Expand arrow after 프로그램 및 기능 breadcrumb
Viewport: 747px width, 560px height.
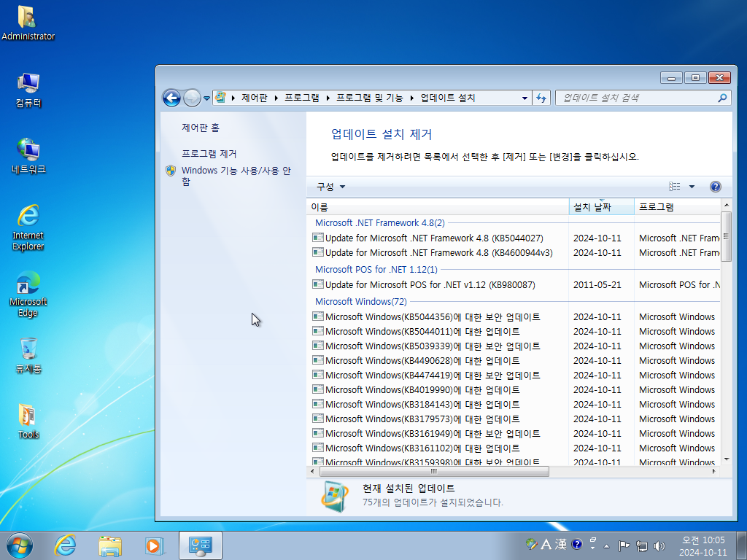click(412, 98)
